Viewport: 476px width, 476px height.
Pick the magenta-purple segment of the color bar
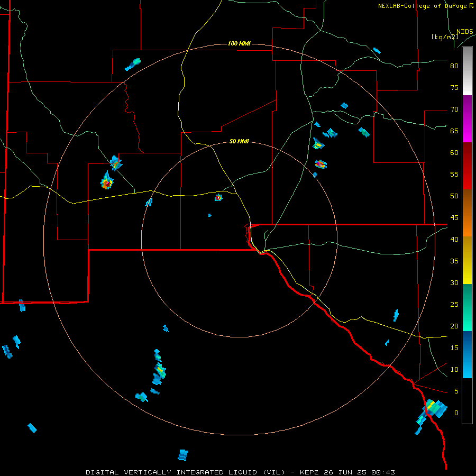click(467, 118)
